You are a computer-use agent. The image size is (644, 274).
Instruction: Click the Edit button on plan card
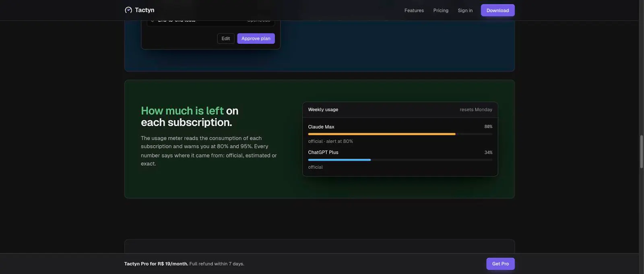pyautogui.click(x=225, y=39)
